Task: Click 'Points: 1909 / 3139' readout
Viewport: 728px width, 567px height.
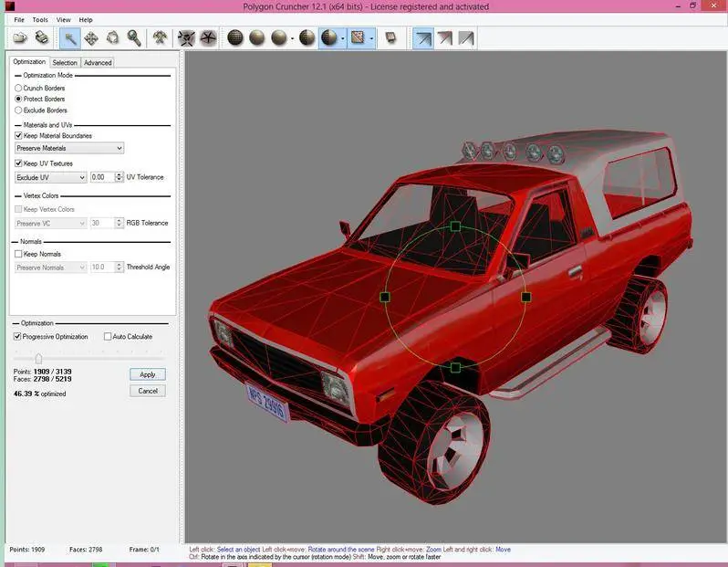Action: click(x=42, y=372)
